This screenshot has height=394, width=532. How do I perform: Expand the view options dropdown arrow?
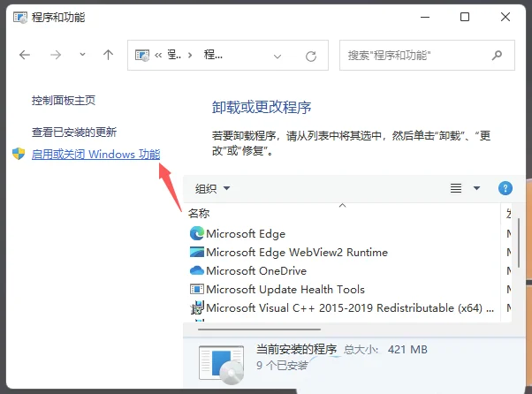[476, 188]
